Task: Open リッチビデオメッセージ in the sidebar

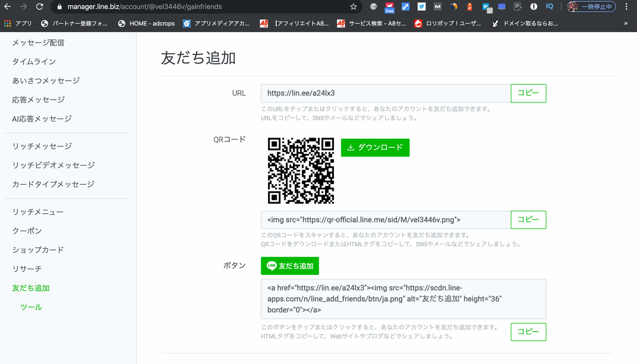Action: [53, 165]
